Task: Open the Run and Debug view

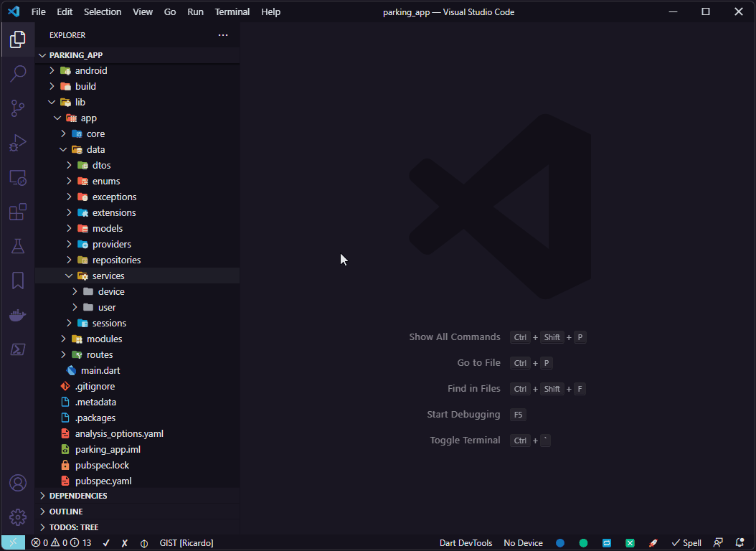Action: click(17, 143)
